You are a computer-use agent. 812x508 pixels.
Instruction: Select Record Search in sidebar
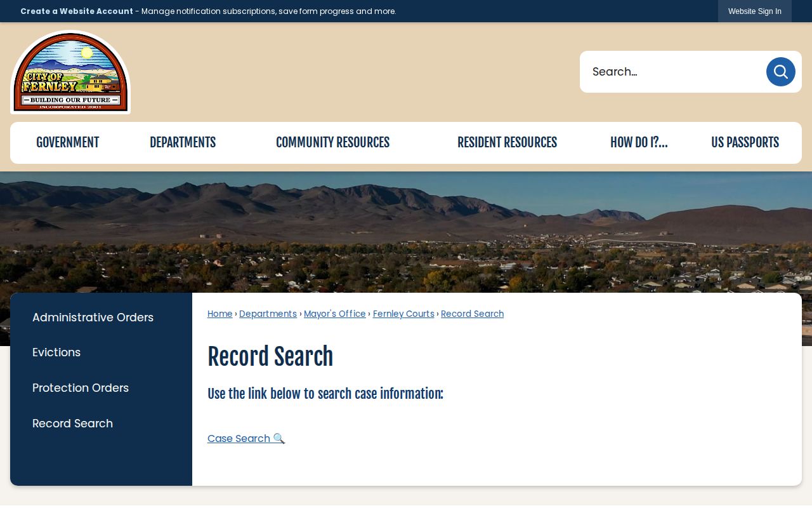point(72,424)
